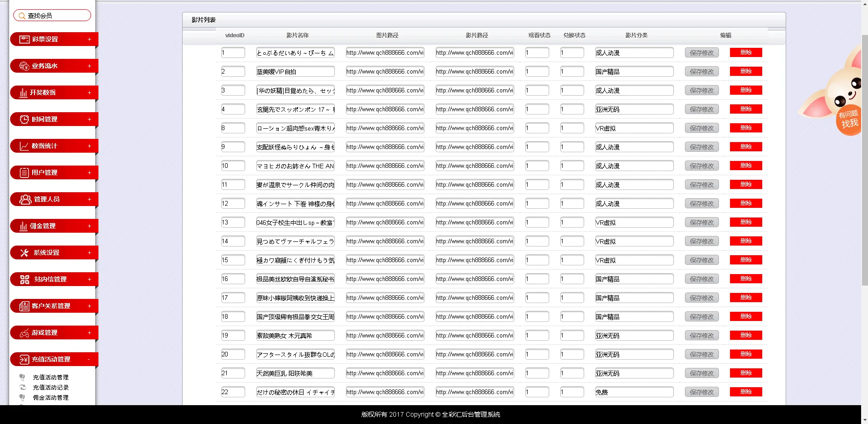The width and height of the screenshot is (868, 424).
Task: Click the 站内信管理 grid icon
Action: pos(25,280)
